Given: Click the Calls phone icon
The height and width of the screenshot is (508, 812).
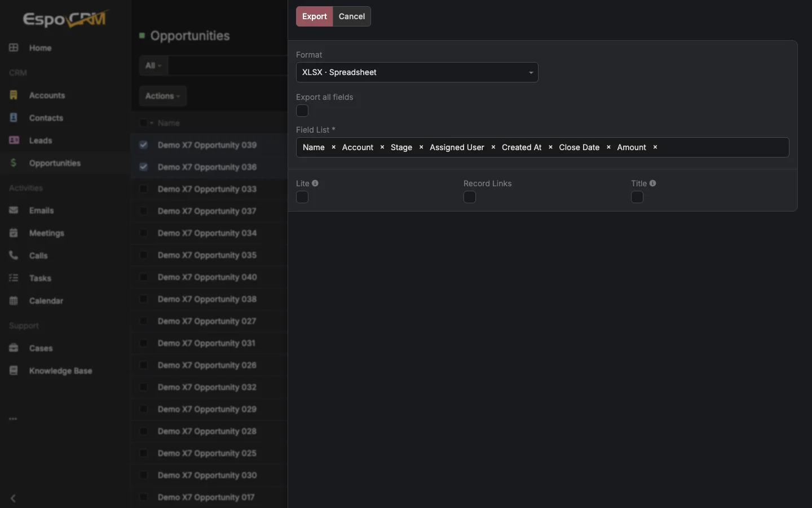Looking at the screenshot, I should [x=14, y=256].
